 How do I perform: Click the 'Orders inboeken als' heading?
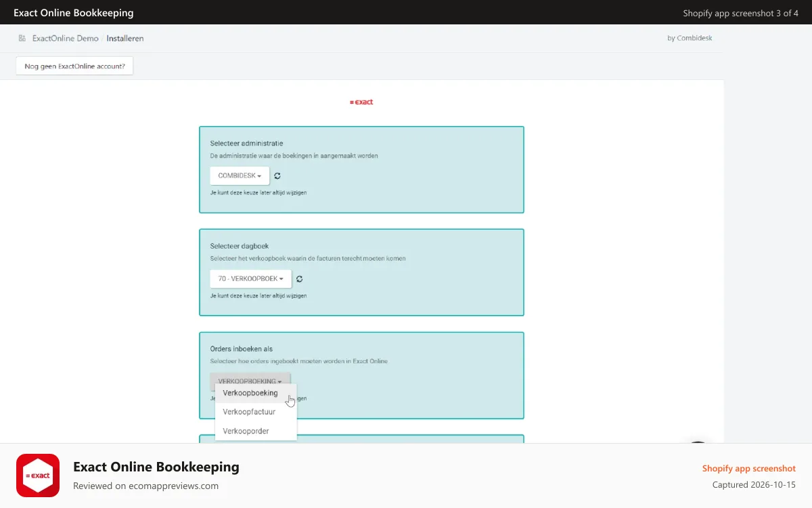[242, 349]
